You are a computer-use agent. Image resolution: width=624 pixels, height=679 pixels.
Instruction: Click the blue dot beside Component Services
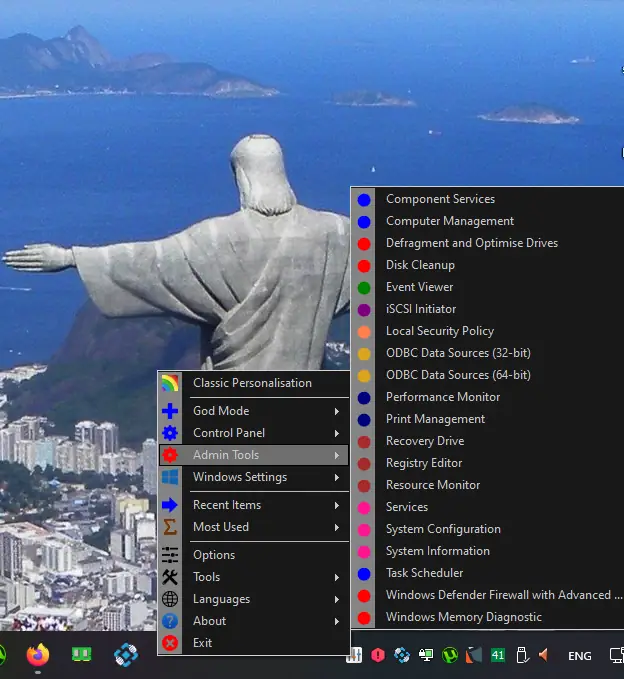point(364,200)
